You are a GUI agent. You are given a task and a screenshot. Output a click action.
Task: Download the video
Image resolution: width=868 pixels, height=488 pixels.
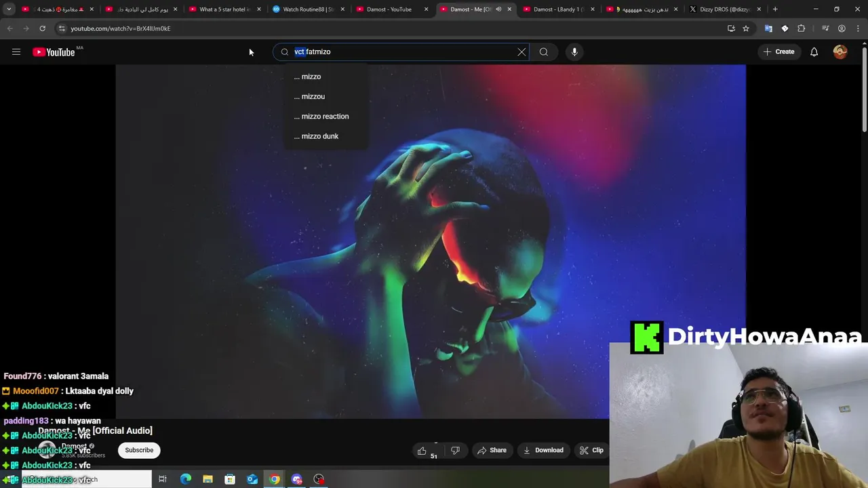(543, 450)
